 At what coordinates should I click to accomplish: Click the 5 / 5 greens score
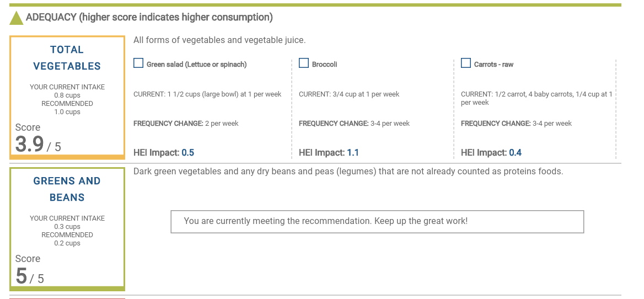(x=30, y=276)
